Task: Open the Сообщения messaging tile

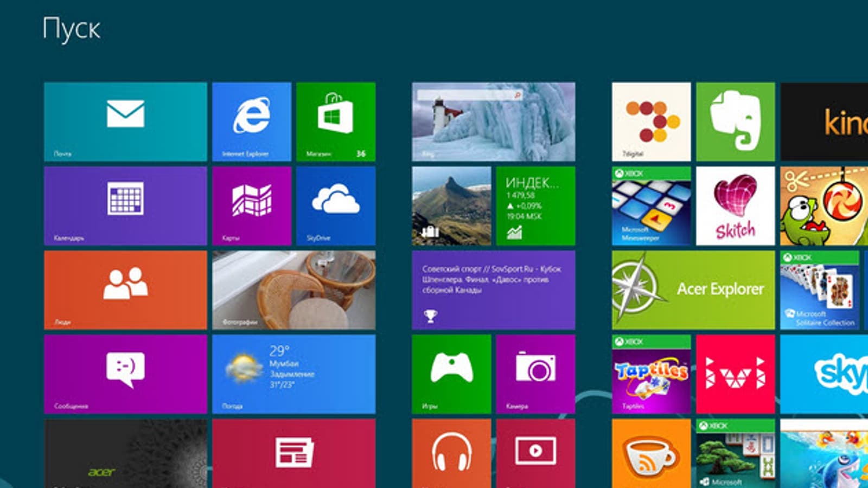Action: [x=125, y=374]
